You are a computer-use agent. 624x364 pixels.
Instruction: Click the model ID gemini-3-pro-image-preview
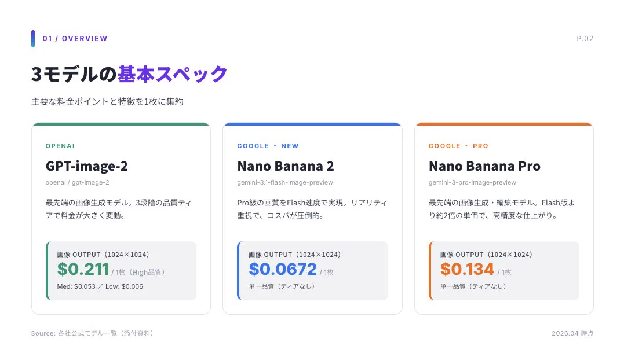[x=472, y=182]
